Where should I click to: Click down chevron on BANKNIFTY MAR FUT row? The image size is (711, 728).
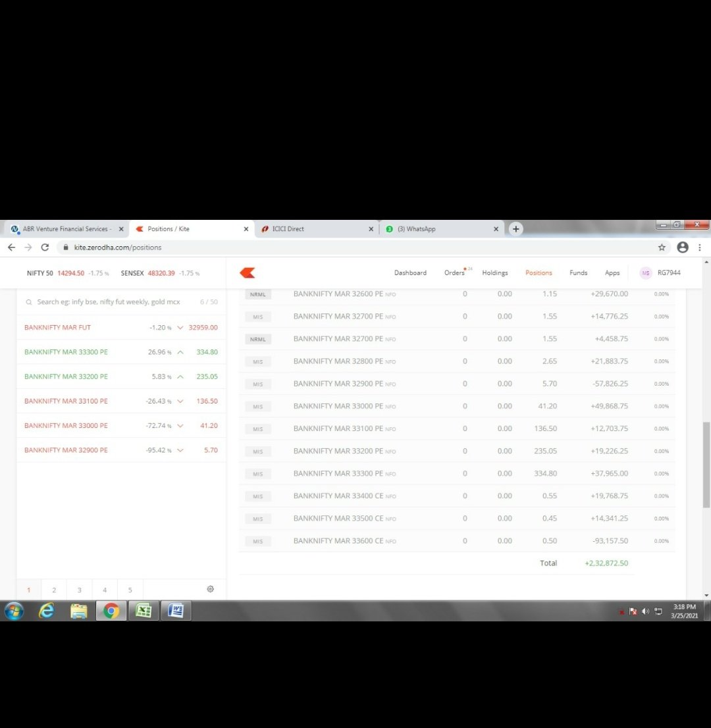[180, 328]
